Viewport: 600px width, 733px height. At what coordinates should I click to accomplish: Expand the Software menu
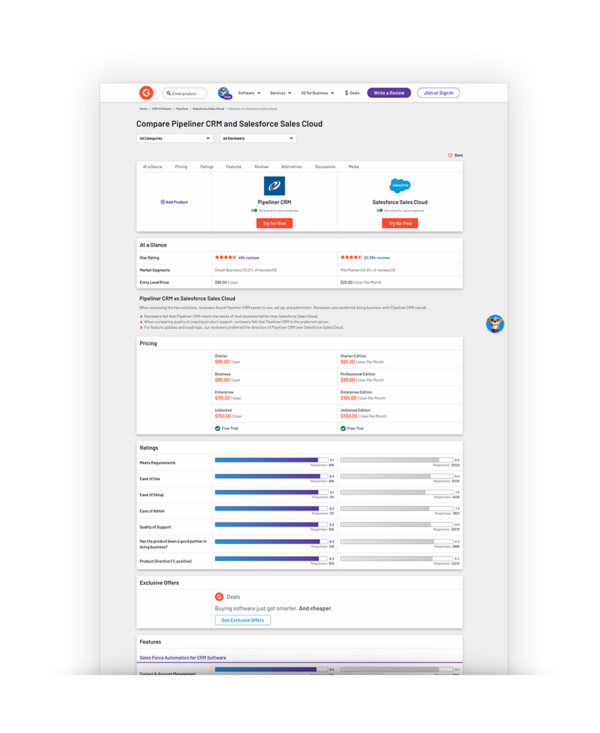pyautogui.click(x=249, y=93)
